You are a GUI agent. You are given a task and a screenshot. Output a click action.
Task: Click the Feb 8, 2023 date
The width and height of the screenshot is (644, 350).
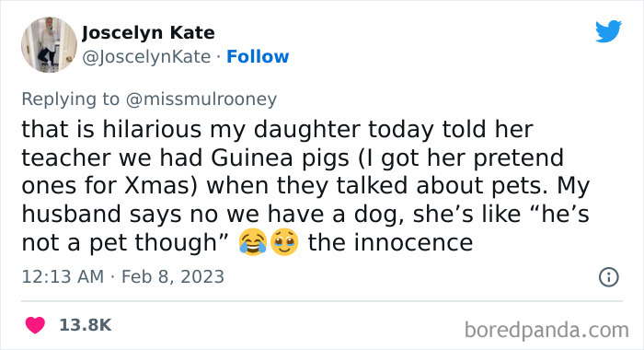(x=173, y=277)
